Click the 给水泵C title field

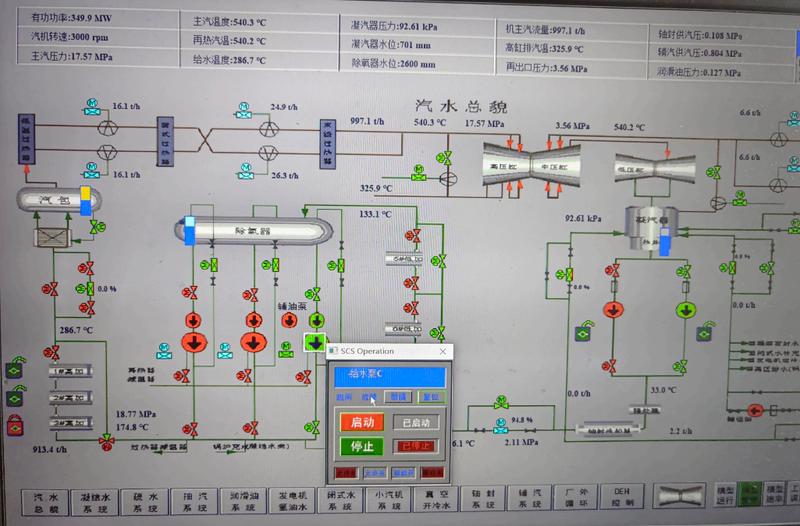pyautogui.click(x=390, y=376)
